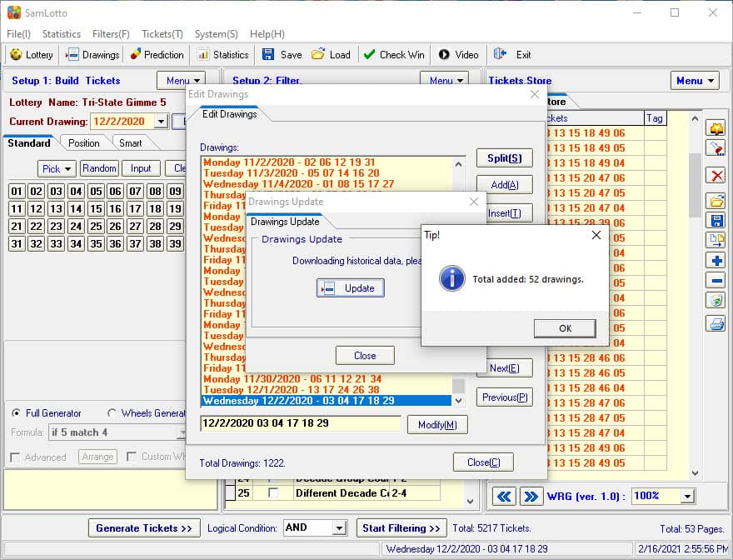Click Update in Drawings Update dialog
The image size is (733, 560).
[351, 287]
